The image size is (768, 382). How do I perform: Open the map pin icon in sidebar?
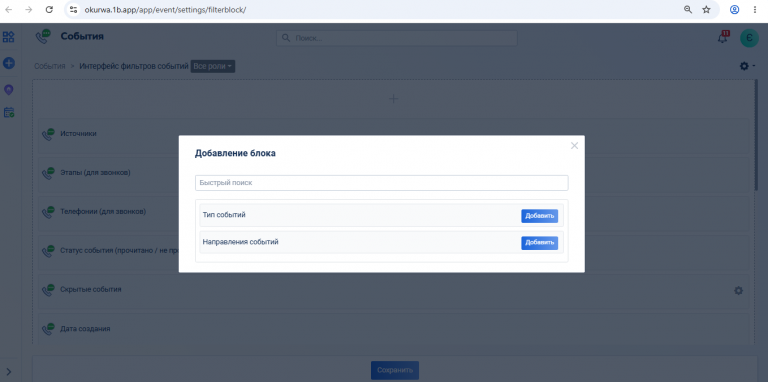pos(9,90)
